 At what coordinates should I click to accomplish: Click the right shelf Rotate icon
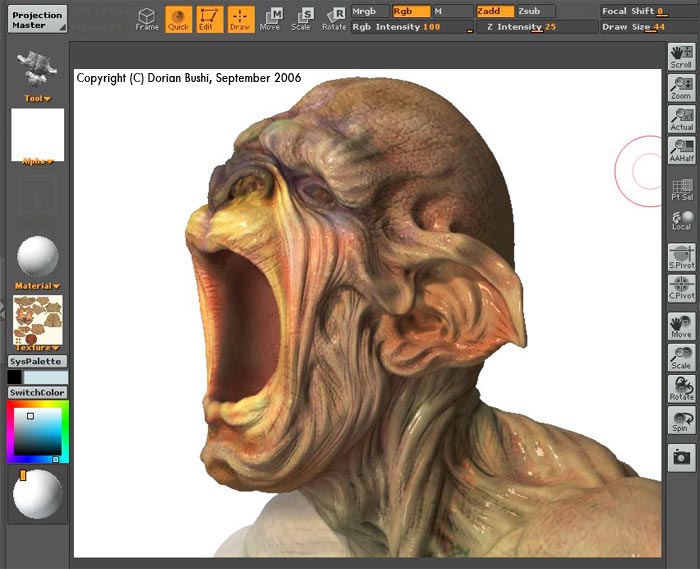pos(681,389)
